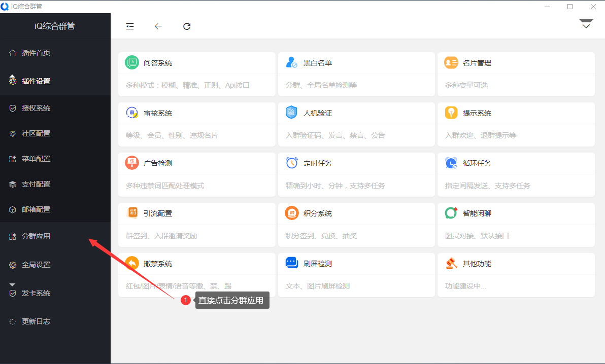Screen dimensions: 605x364
Task: Click the 插件首页 home icon
Action: [x=13, y=53]
